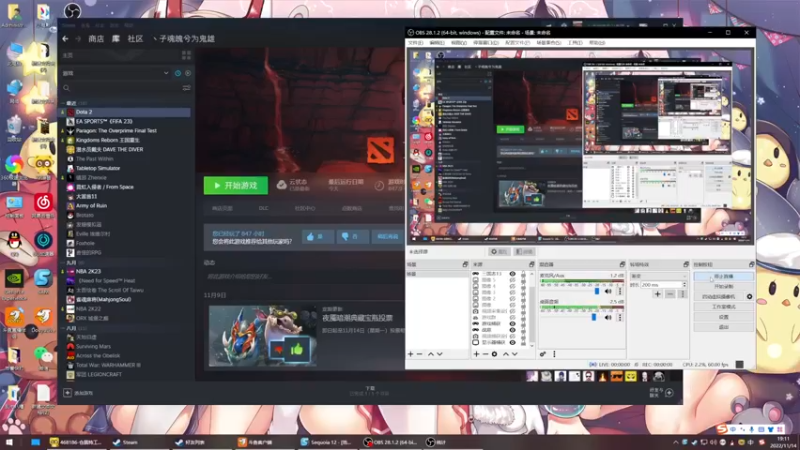Click the ready-to-play filter icon in Steam
This screenshot has width=800, height=450.
188,73
